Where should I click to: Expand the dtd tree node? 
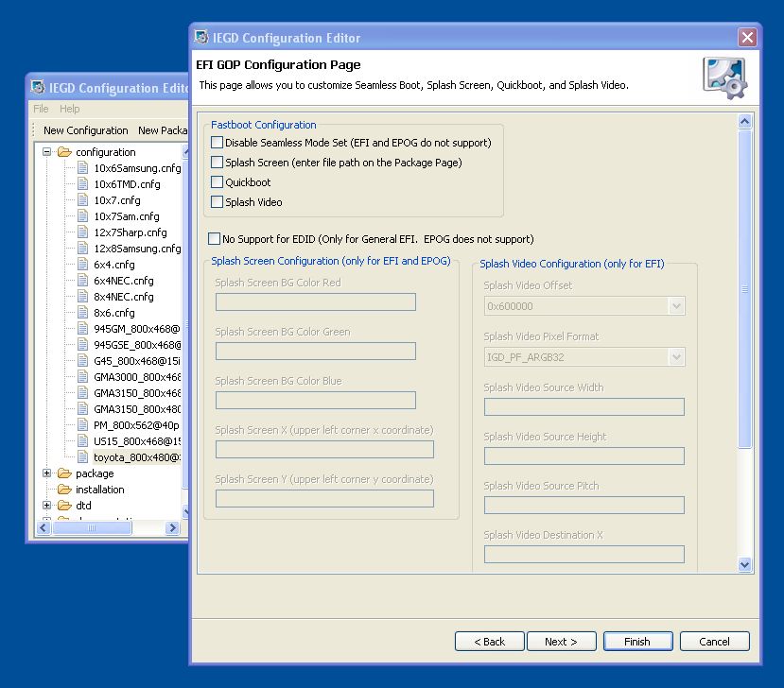point(47,506)
